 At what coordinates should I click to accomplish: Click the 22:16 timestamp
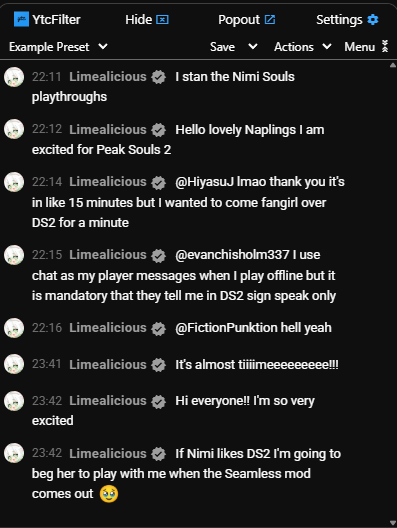point(47,328)
